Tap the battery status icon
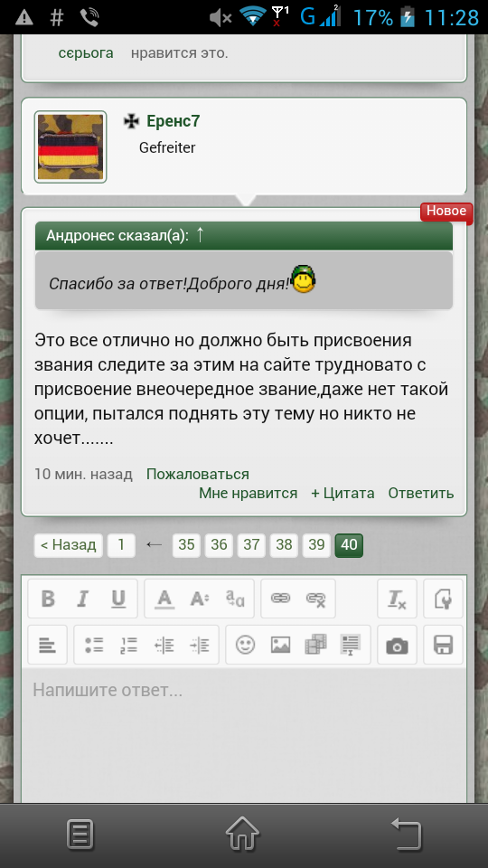Screen dimensions: 488x868 408,16
